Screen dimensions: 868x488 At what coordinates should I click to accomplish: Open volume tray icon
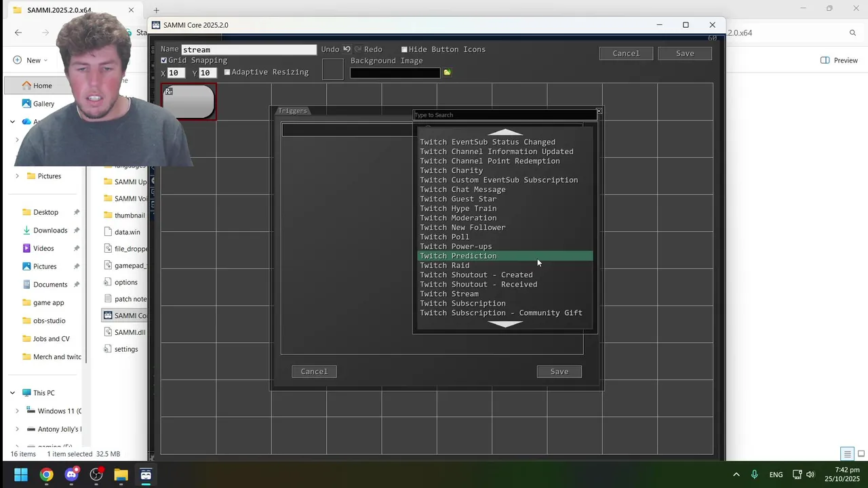(x=810, y=474)
